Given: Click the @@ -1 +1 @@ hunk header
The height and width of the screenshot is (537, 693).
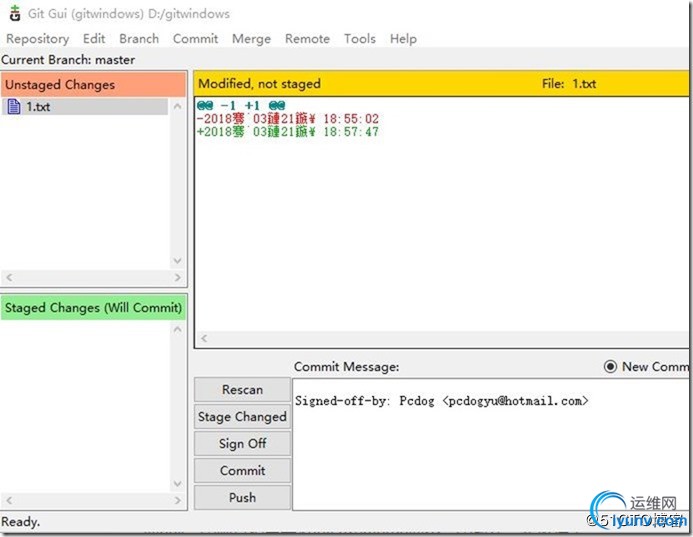Looking at the screenshot, I should click(x=241, y=106).
